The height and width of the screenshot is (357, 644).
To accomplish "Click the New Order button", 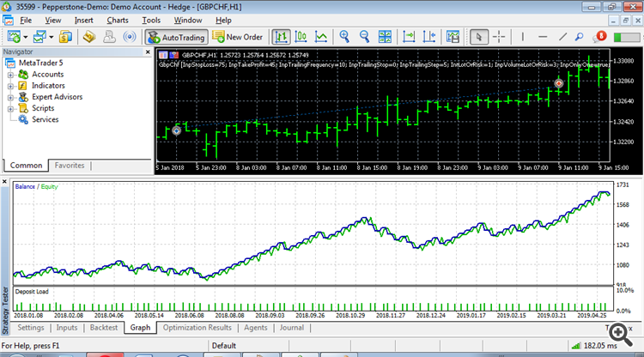I will pos(237,37).
